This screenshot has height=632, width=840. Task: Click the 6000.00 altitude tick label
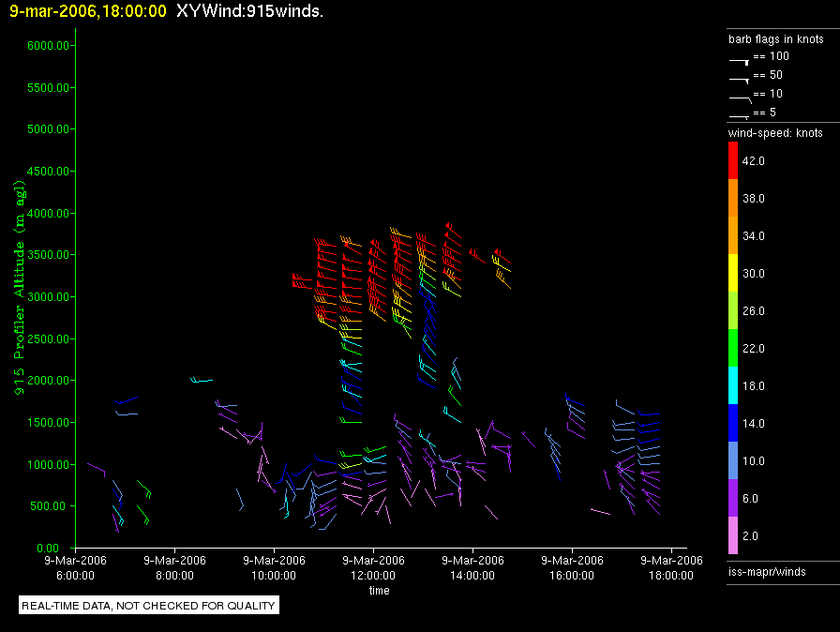48,46
